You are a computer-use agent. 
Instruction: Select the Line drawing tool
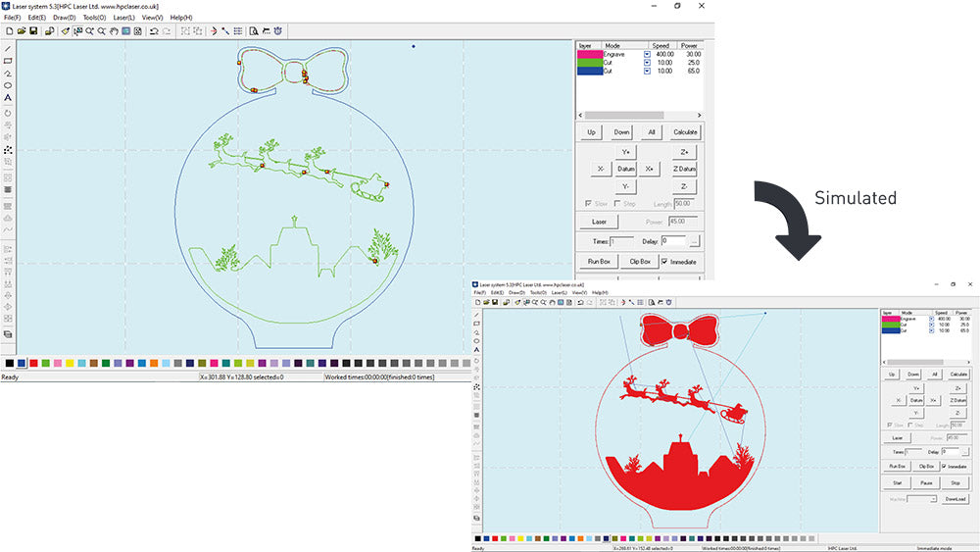click(x=8, y=48)
